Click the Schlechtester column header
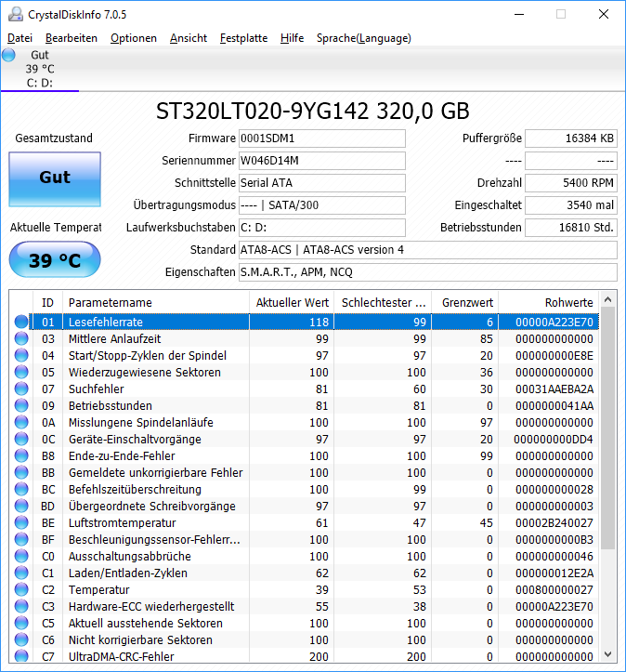Image resolution: width=626 pixels, height=672 pixels. [x=383, y=303]
